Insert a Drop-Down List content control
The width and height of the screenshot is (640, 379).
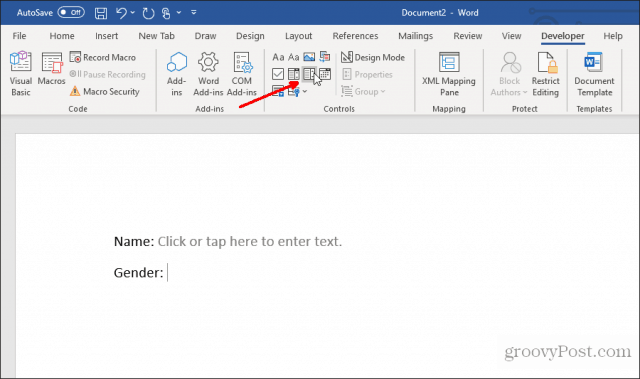click(309, 74)
